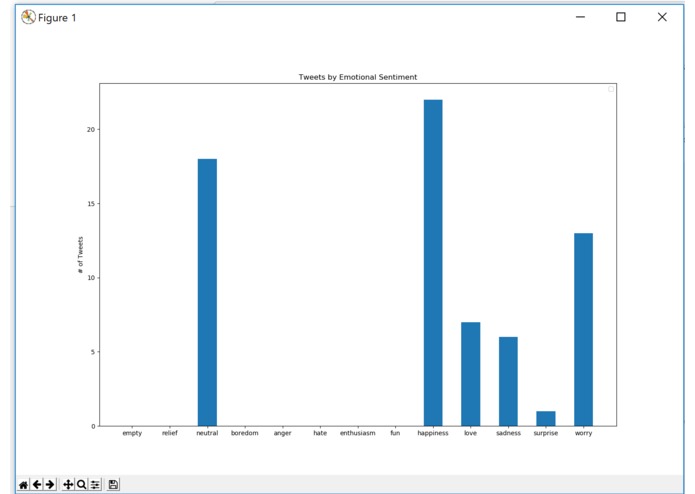Click the 'Figure 1' window title text

[x=57, y=18]
